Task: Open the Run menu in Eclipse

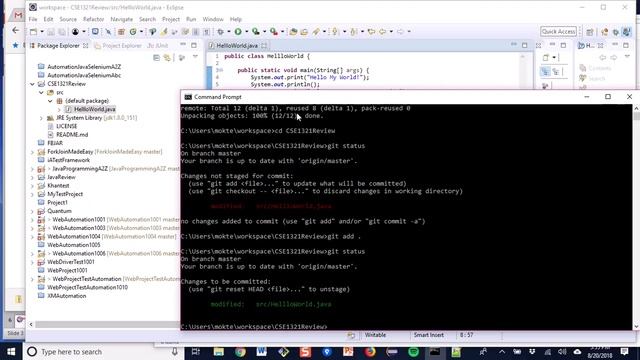Action: click(191, 19)
